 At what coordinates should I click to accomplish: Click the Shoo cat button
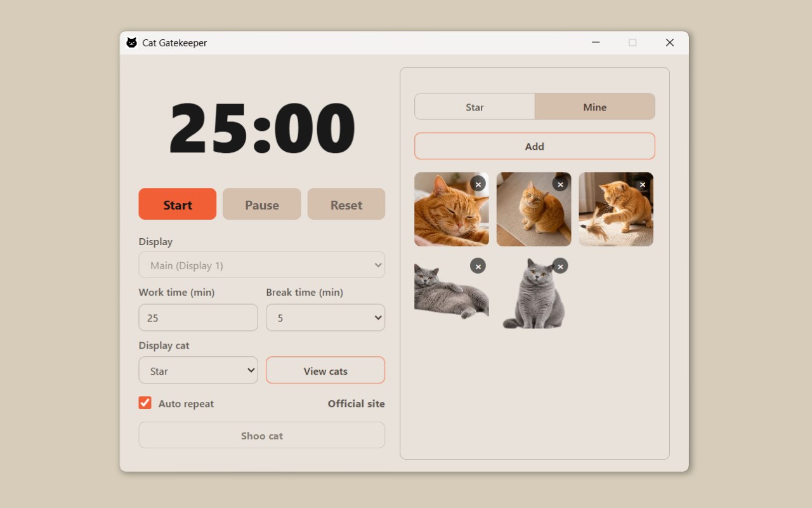262,436
